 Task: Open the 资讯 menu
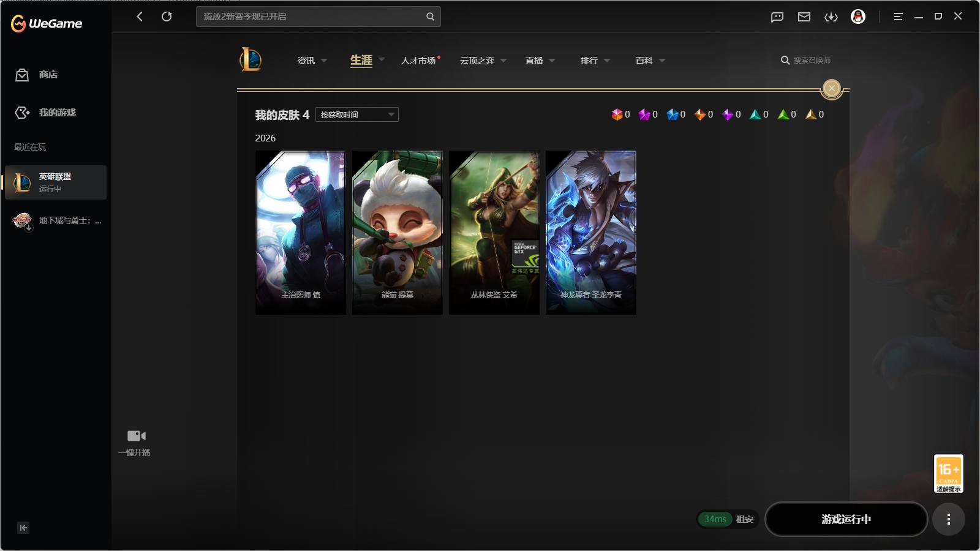(306, 61)
